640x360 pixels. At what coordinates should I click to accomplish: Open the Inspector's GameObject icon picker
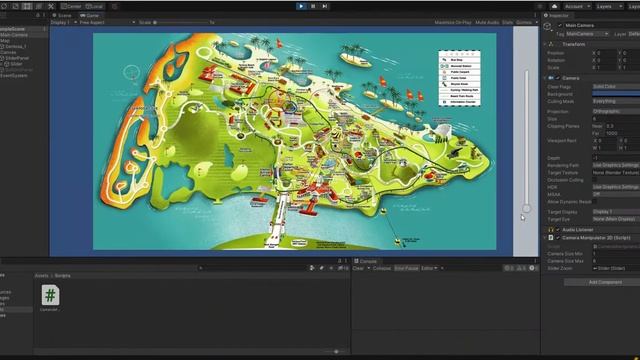548,27
